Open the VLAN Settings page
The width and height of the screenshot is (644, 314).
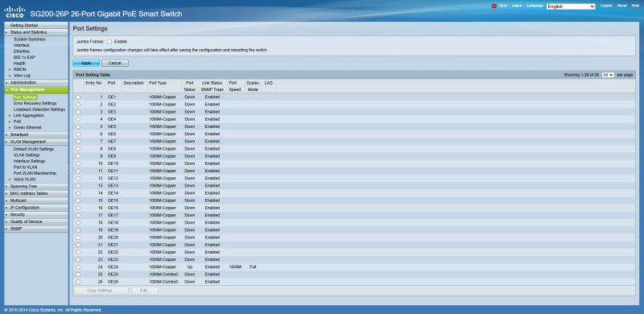coord(27,155)
